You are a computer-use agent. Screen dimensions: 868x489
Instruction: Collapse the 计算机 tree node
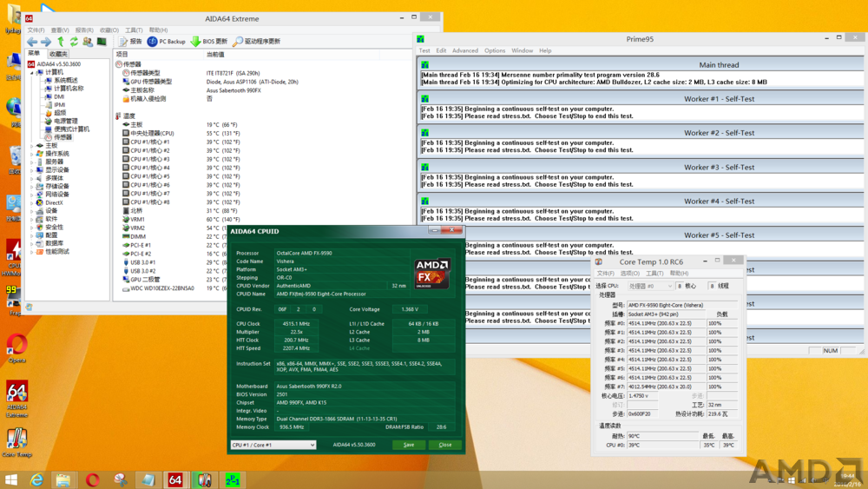(31, 73)
